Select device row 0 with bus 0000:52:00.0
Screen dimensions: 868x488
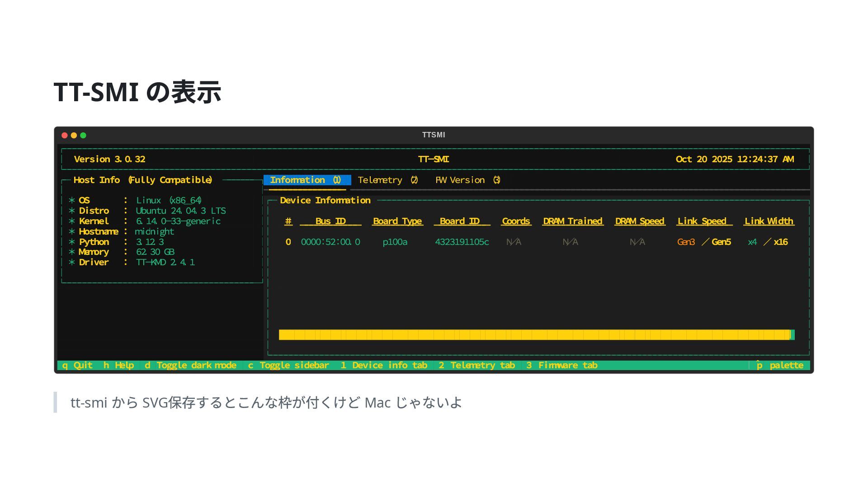pos(330,242)
